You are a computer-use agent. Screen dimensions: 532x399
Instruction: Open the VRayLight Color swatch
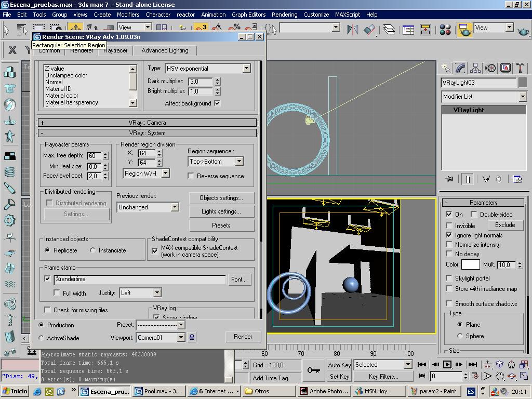[x=470, y=264]
